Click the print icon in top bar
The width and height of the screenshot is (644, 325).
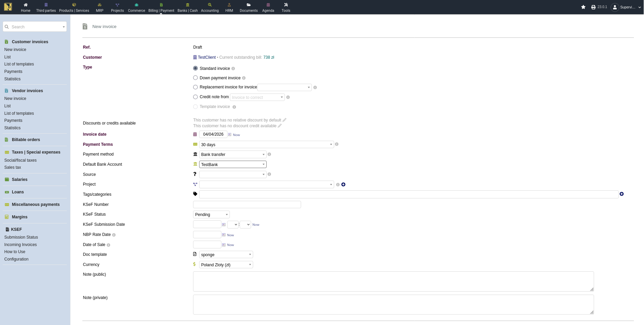tap(593, 7)
